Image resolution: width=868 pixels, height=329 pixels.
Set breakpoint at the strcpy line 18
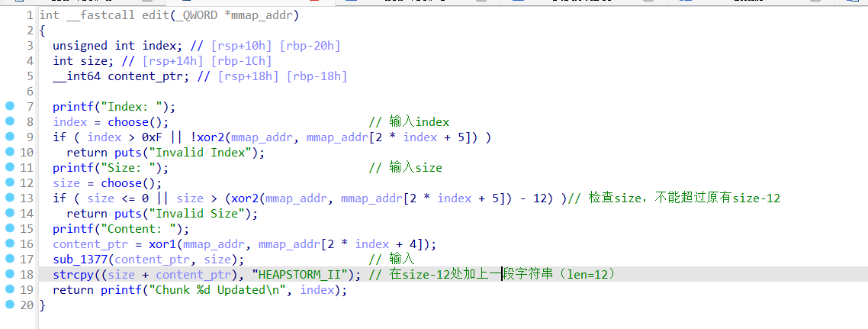(x=9, y=275)
